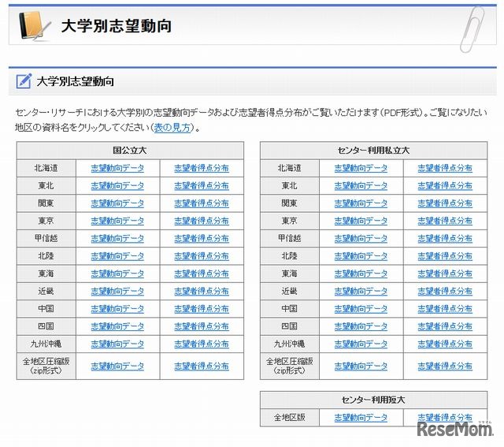
Task: Open 国公立大 近畿 志望者得点分布
Action: pyautogui.click(x=202, y=291)
